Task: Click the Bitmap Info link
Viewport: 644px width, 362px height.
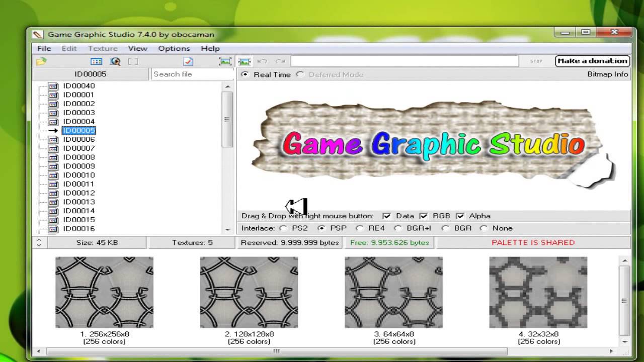Action: pos(608,74)
